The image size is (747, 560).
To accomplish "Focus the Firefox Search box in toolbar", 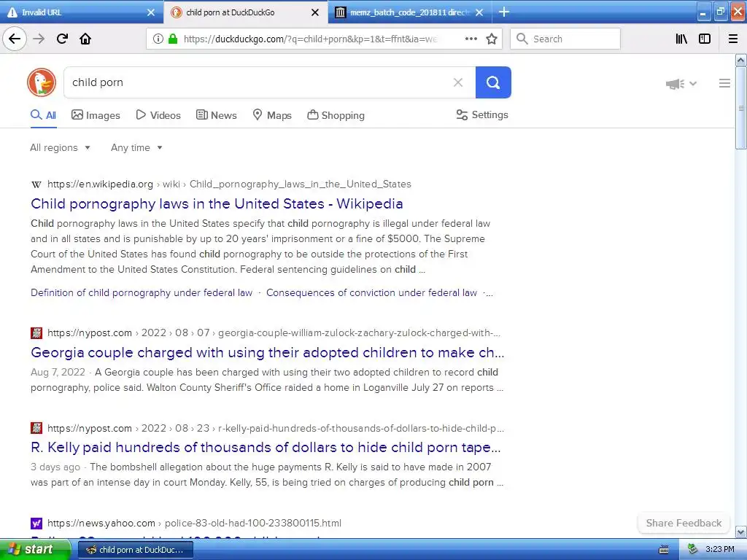I will (x=565, y=39).
